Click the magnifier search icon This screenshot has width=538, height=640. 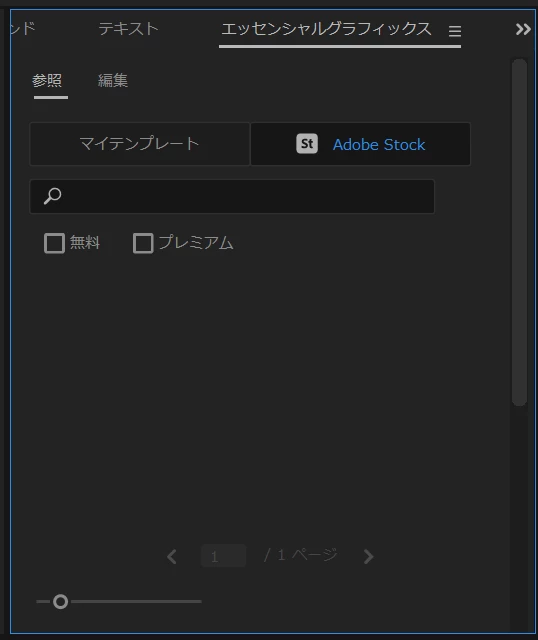tap(52, 196)
